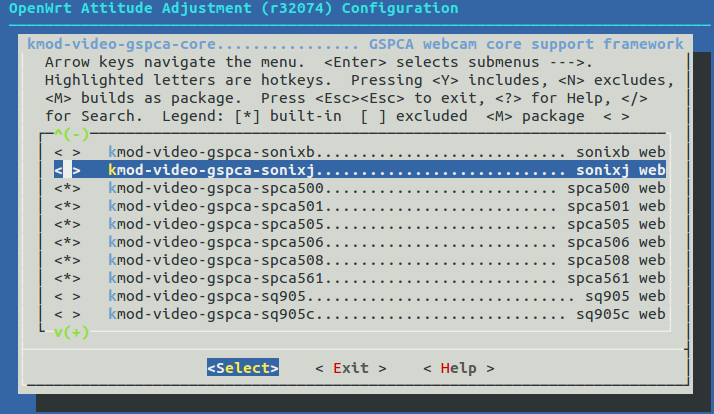
Task: Click the 'sonixb web' description text
Action: click(621, 152)
